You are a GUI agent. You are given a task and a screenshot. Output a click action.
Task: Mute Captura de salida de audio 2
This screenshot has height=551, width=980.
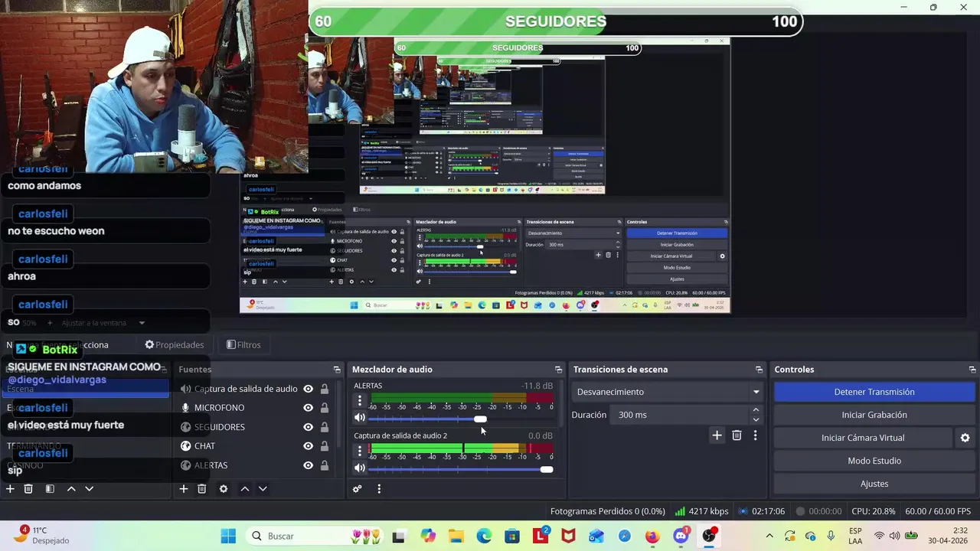click(359, 468)
